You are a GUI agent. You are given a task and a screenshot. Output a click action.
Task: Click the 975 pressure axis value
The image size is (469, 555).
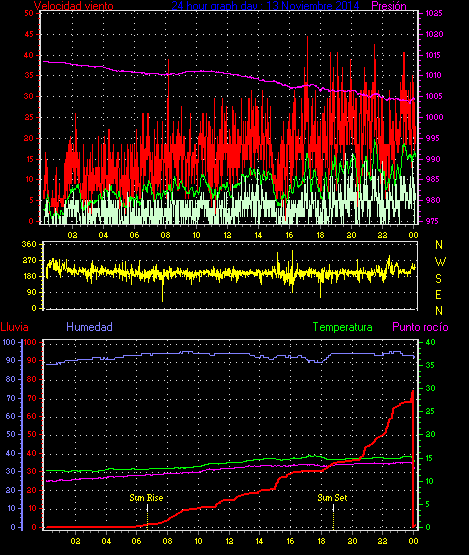433,221
